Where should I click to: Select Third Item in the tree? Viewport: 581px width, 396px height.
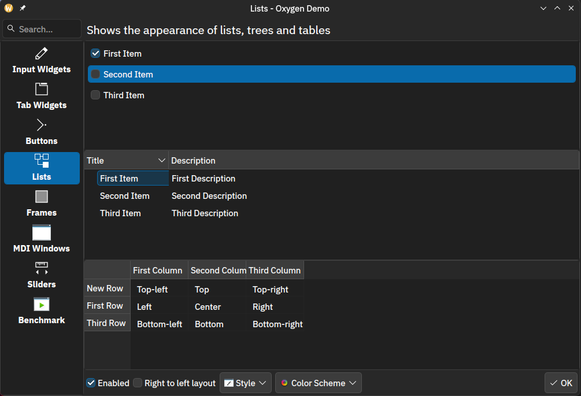[120, 213]
